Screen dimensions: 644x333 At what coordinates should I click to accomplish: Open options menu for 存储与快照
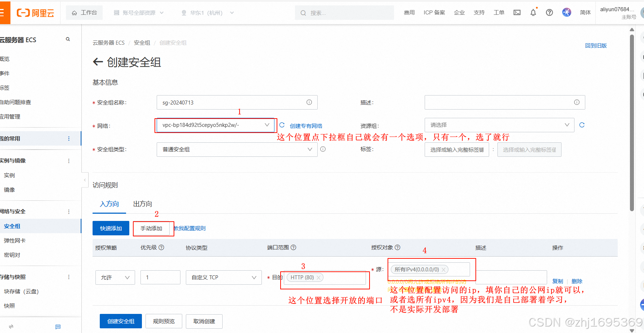click(x=69, y=277)
